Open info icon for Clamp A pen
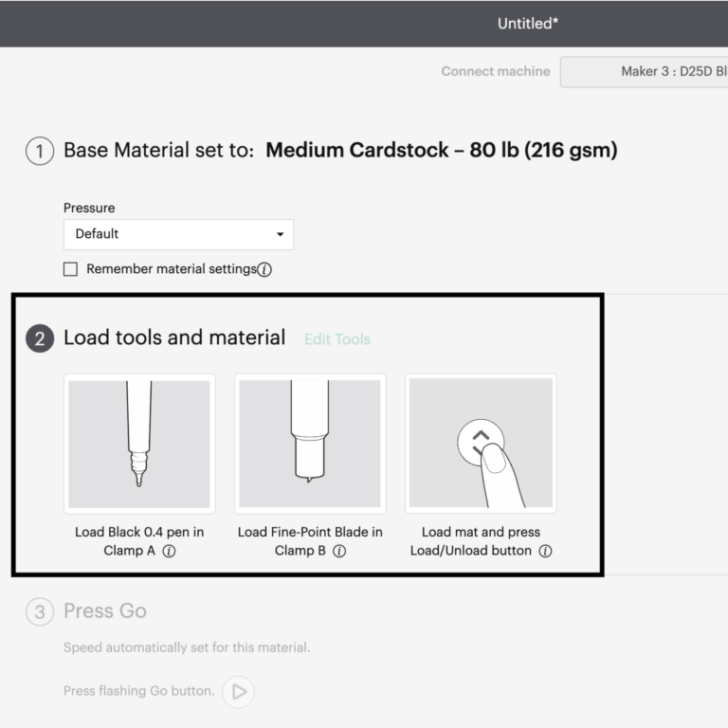The image size is (728, 728). click(169, 551)
